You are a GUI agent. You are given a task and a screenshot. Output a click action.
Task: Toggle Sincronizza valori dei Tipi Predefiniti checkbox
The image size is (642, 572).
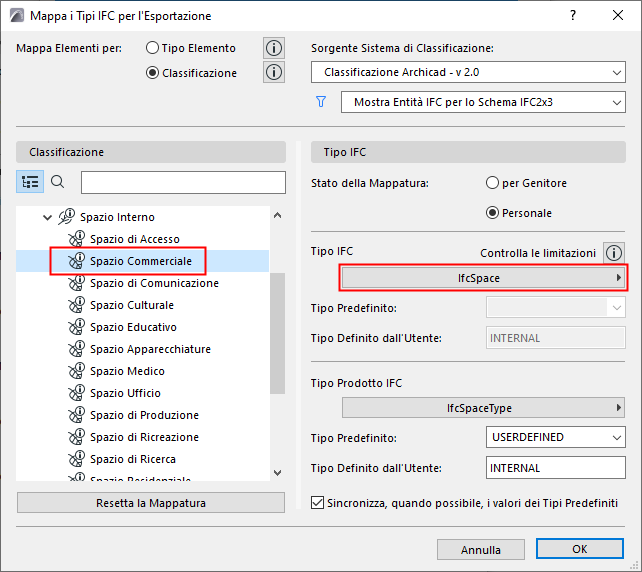[319, 503]
